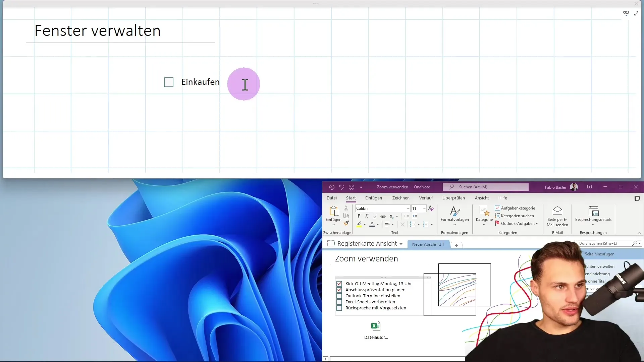Click the link notes icon in quick note
Image resolution: width=644 pixels, height=362 pixels.
pos(626,13)
